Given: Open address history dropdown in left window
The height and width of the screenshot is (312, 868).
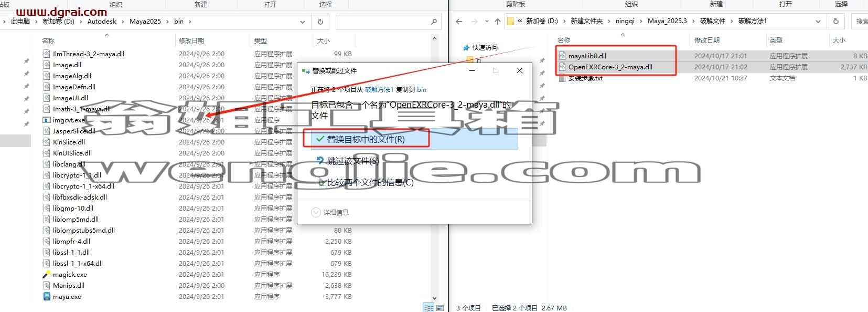Looking at the screenshot, I should (303, 22).
